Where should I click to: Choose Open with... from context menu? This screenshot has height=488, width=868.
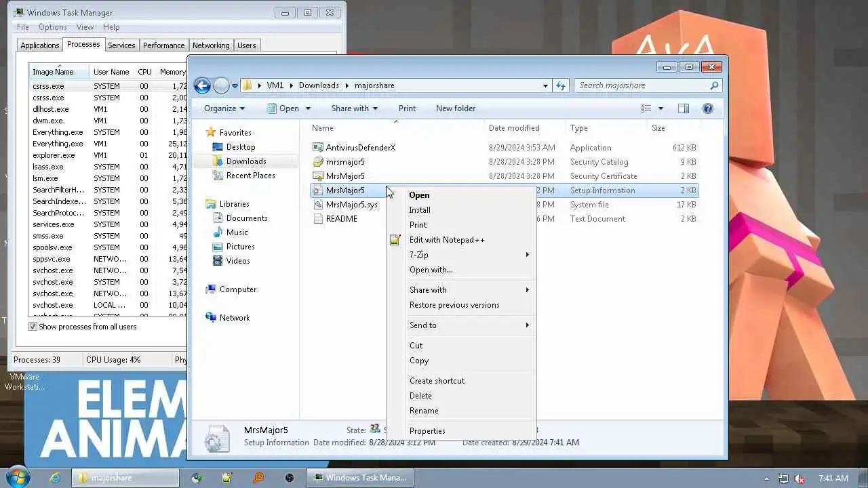pyautogui.click(x=431, y=270)
